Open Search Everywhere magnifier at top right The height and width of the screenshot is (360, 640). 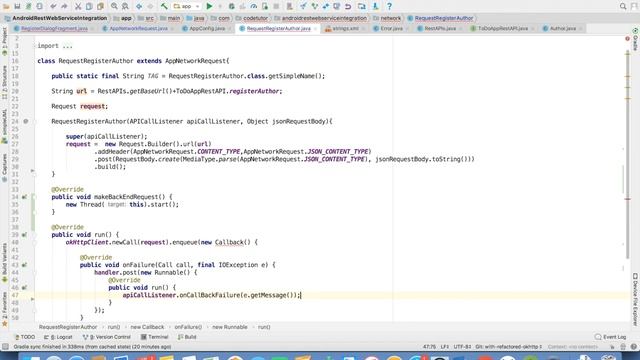pyautogui.click(x=623, y=6)
